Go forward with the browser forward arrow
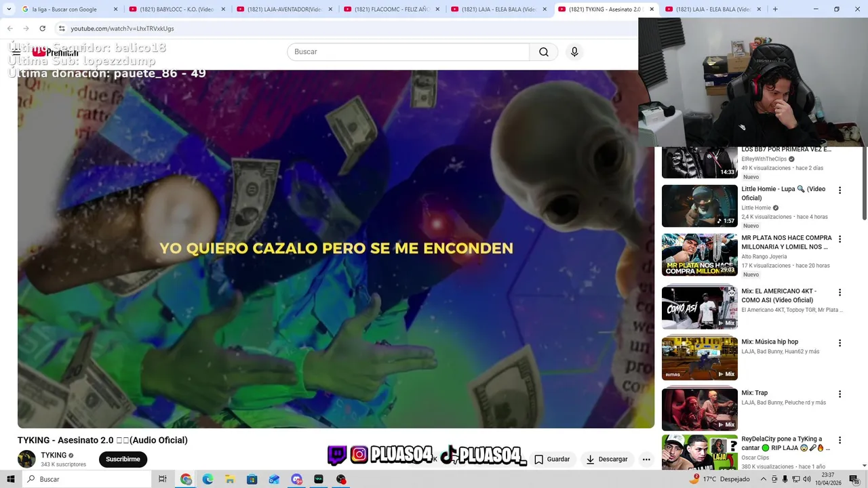 click(26, 28)
